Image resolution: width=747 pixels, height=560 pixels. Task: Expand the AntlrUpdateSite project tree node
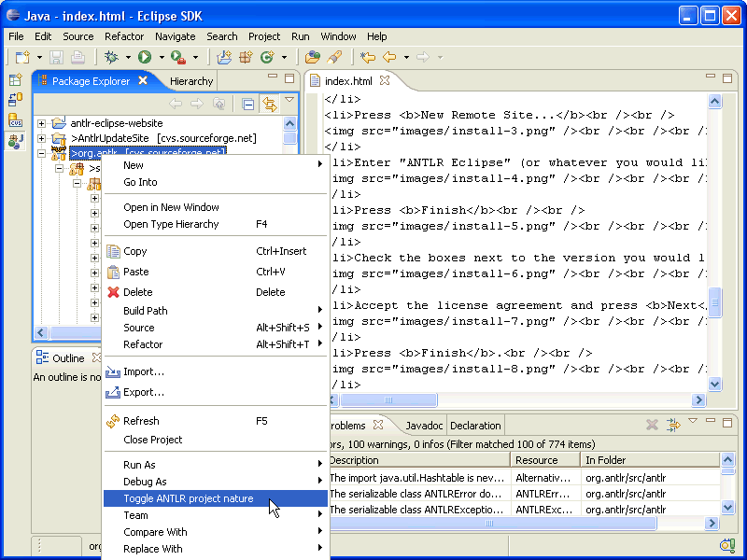(x=41, y=138)
